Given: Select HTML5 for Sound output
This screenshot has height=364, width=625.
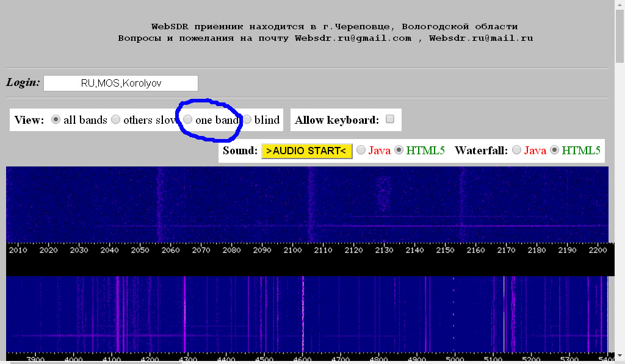Looking at the screenshot, I should pyautogui.click(x=399, y=150).
